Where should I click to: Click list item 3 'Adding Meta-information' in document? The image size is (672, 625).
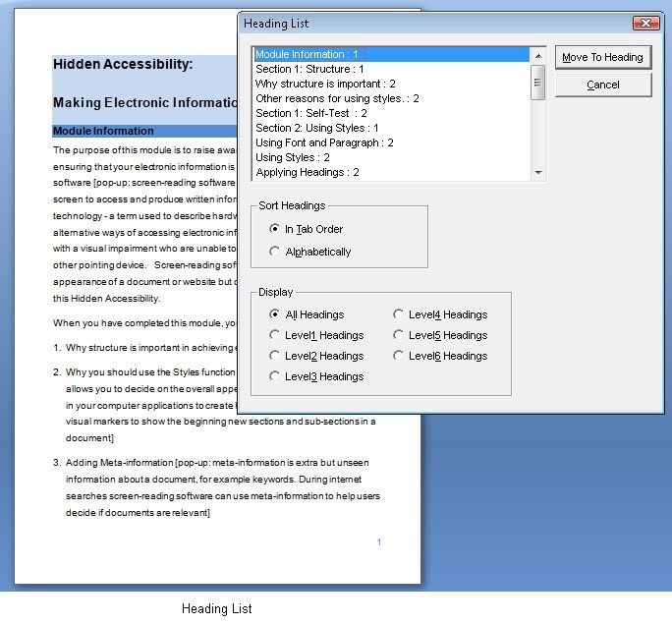click(217, 487)
